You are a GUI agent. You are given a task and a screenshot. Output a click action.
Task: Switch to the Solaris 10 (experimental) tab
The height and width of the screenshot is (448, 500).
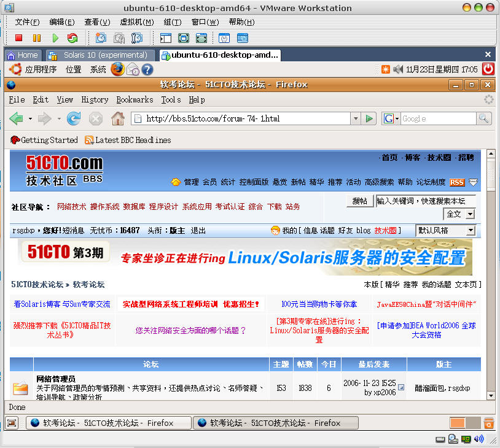click(x=101, y=55)
